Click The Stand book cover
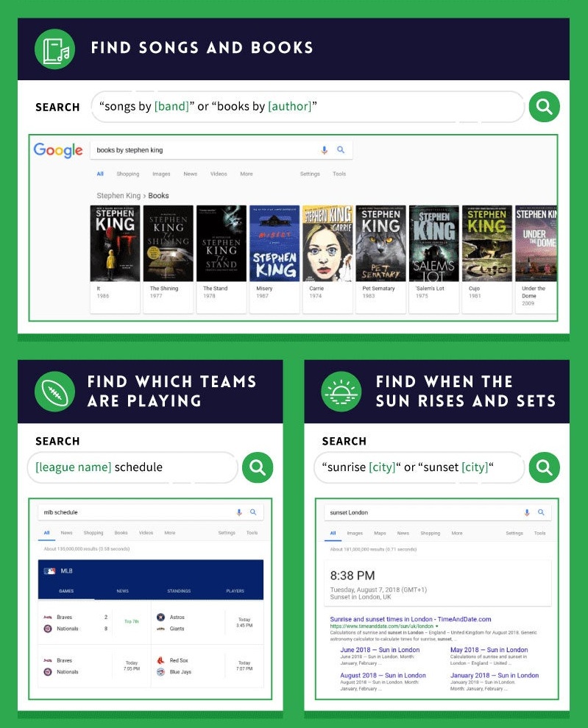The image size is (588, 728). 222,244
